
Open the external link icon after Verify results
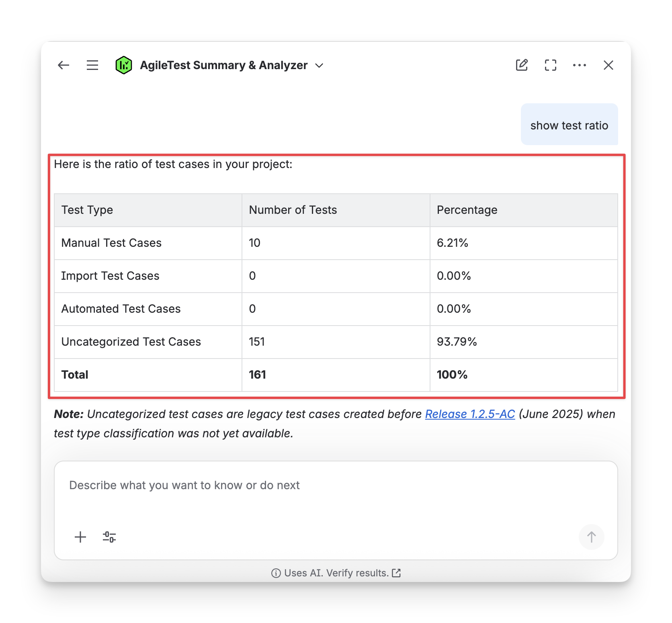[x=396, y=573]
